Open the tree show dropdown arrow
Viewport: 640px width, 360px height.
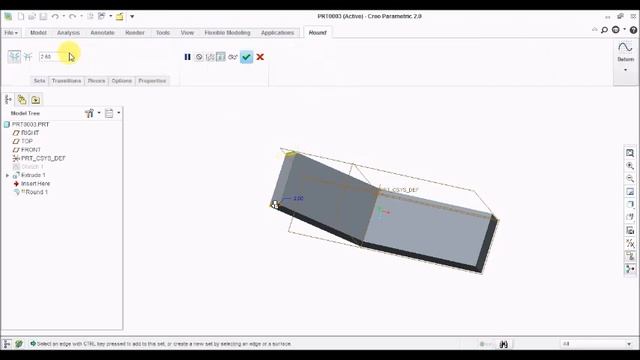pos(119,113)
